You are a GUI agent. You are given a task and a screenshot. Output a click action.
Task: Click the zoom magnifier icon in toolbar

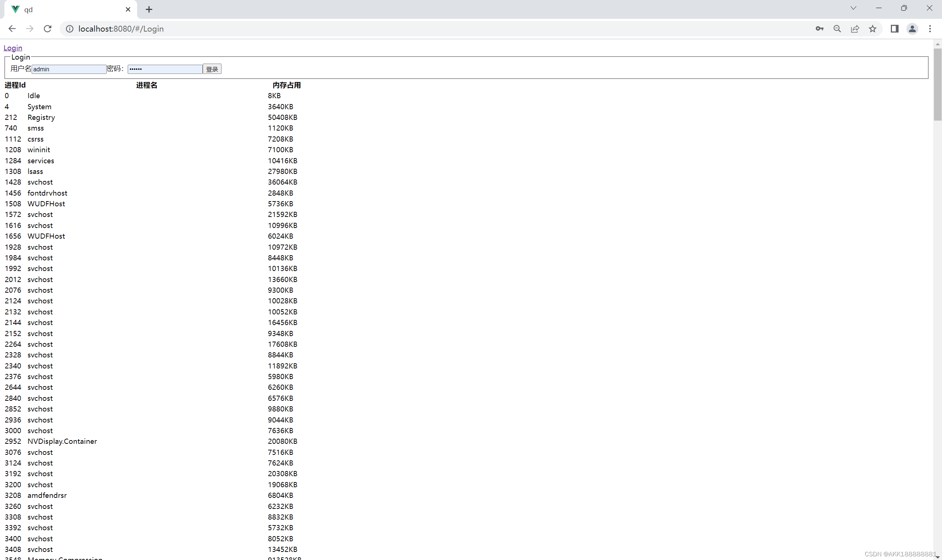pyautogui.click(x=837, y=29)
